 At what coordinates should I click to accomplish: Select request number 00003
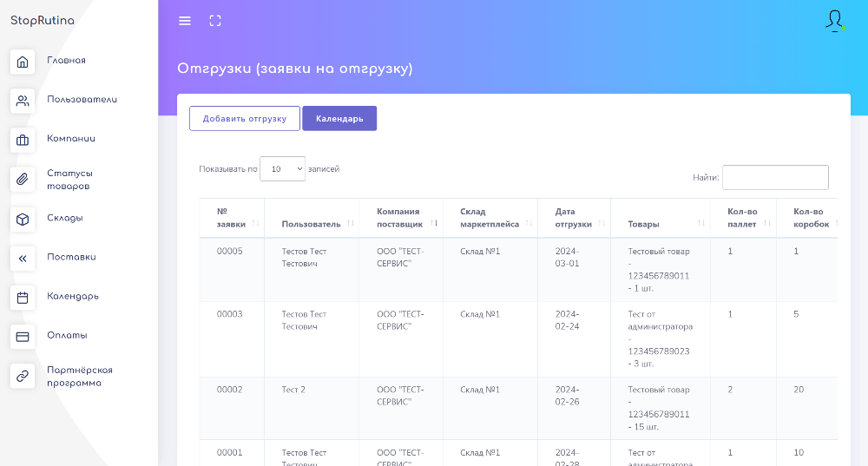[230, 314]
